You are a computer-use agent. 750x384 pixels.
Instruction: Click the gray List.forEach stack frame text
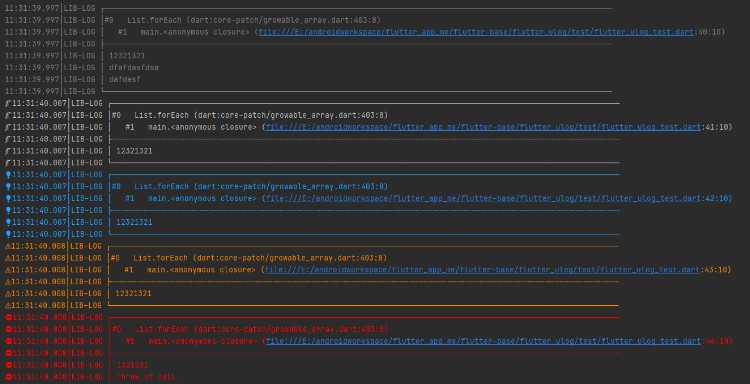[x=254, y=20]
